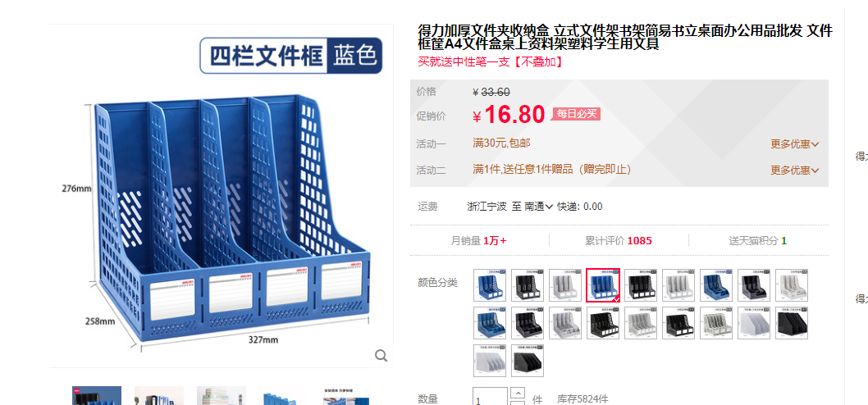This screenshot has width=868, height=405.
Task: Choose the second black file rack swatch
Action: pos(641,285)
